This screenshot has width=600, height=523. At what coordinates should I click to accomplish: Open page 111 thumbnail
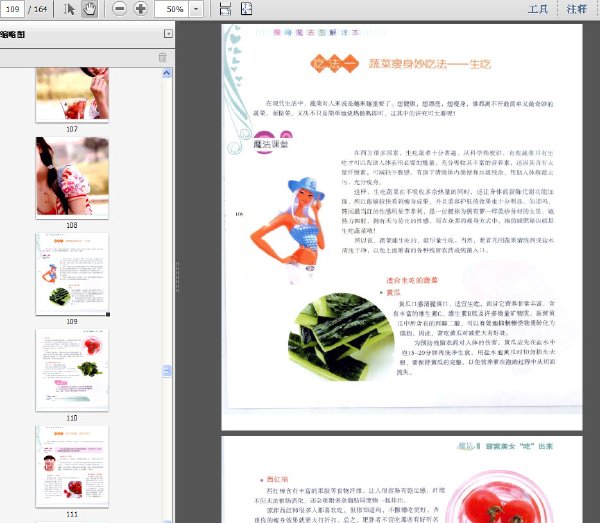click(x=72, y=466)
